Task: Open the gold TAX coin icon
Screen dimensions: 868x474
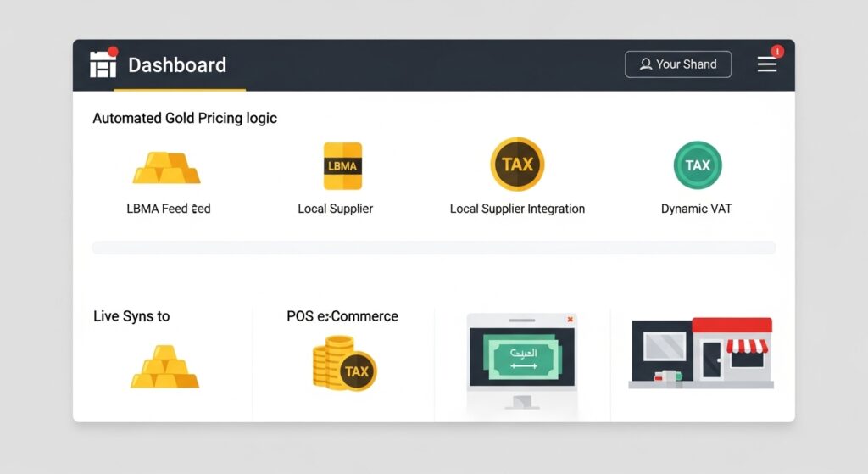Action: (518, 165)
